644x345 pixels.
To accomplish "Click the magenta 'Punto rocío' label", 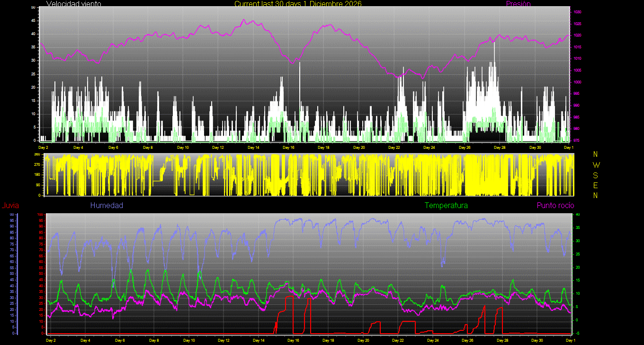I will (555, 205).
